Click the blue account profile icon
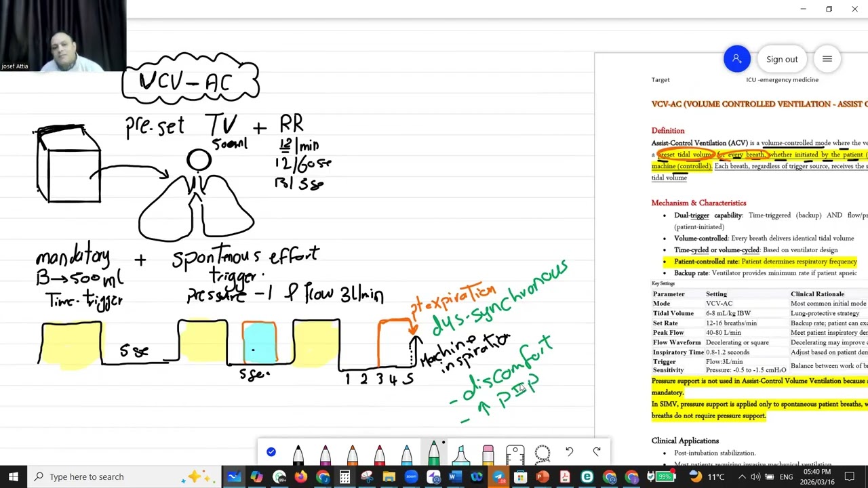This screenshot has height=488, width=868. point(737,59)
